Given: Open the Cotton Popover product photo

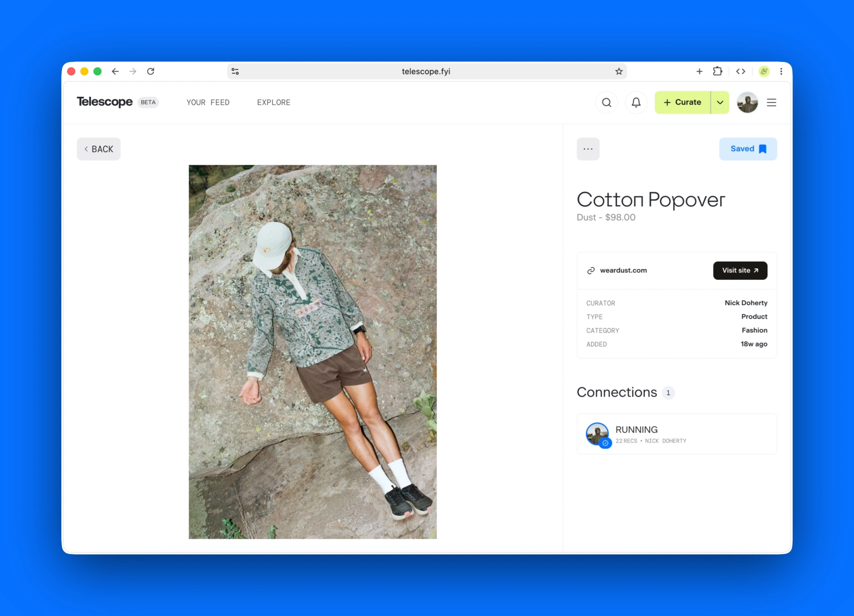Looking at the screenshot, I should pyautogui.click(x=313, y=352).
